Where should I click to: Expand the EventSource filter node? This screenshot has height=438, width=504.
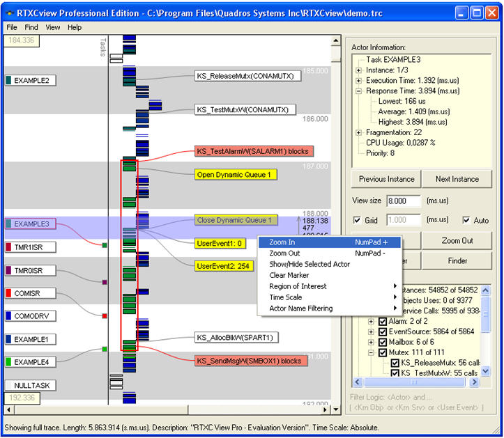click(x=371, y=331)
